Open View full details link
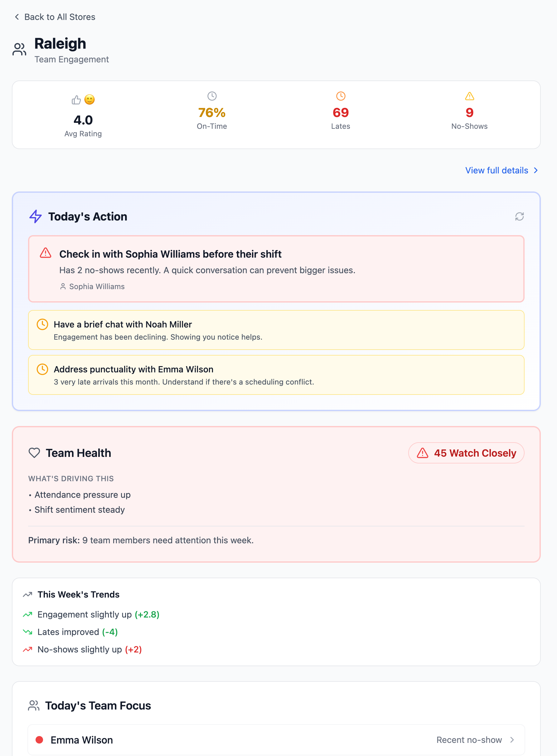This screenshot has height=756, width=557. pyautogui.click(x=496, y=170)
